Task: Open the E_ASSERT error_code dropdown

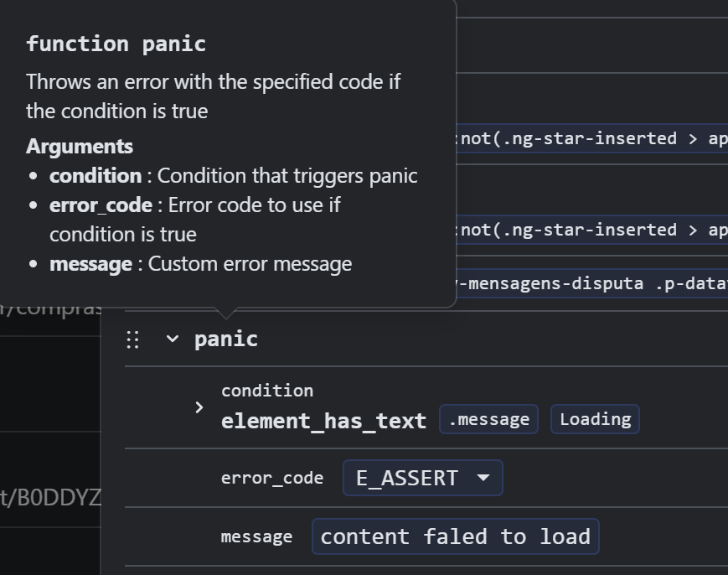Action: pyautogui.click(x=422, y=478)
